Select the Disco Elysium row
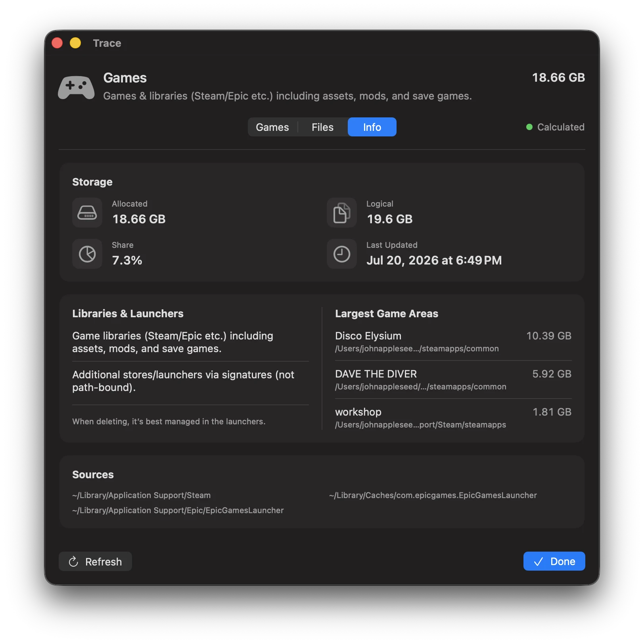 coord(453,342)
